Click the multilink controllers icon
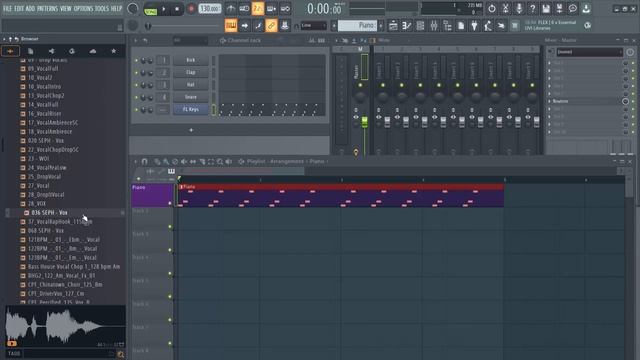 click(x=284, y=26)
